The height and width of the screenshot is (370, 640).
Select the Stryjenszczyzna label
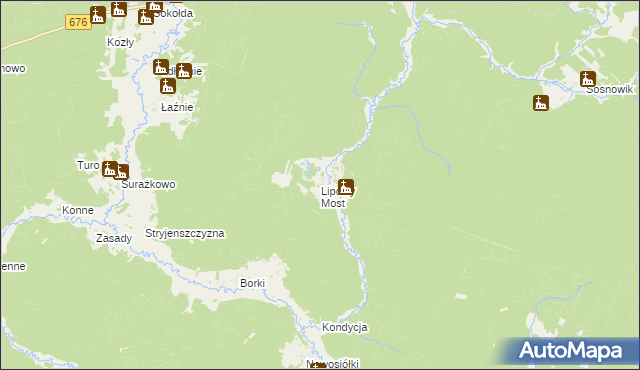tap(185, 233)
